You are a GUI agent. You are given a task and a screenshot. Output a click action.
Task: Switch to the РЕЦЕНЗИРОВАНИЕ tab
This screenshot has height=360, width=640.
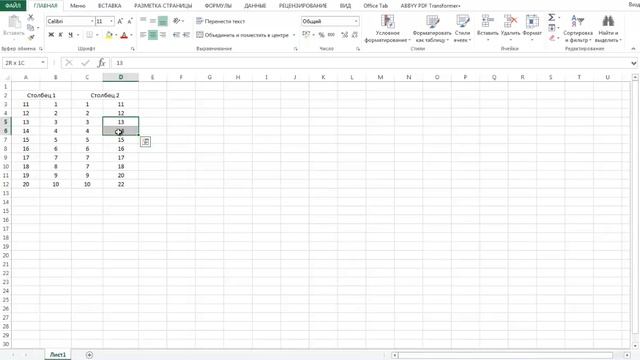[x=303, y=6]
